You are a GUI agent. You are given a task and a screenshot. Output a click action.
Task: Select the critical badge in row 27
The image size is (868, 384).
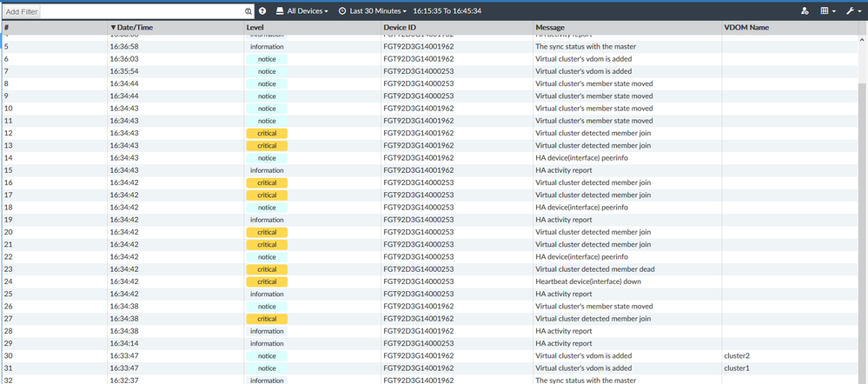pos(267,319)
